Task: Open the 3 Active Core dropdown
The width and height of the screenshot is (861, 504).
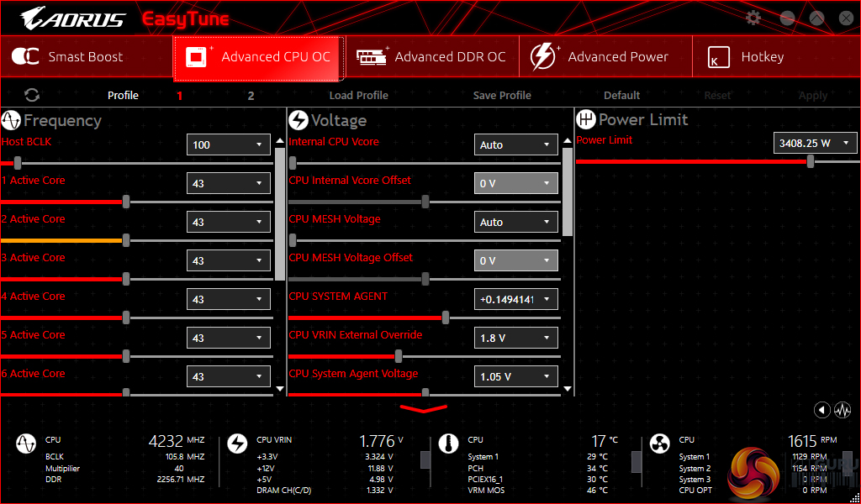Action: pos(229,260)
